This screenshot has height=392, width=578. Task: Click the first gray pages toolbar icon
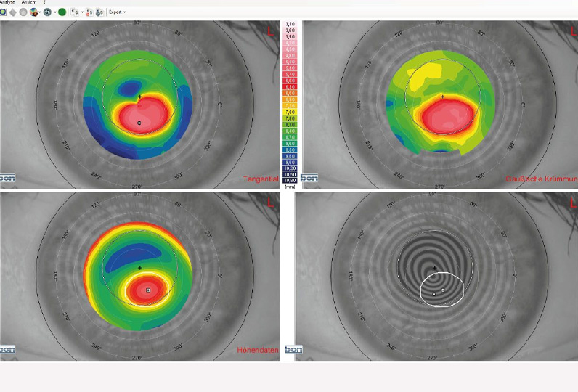75,12
